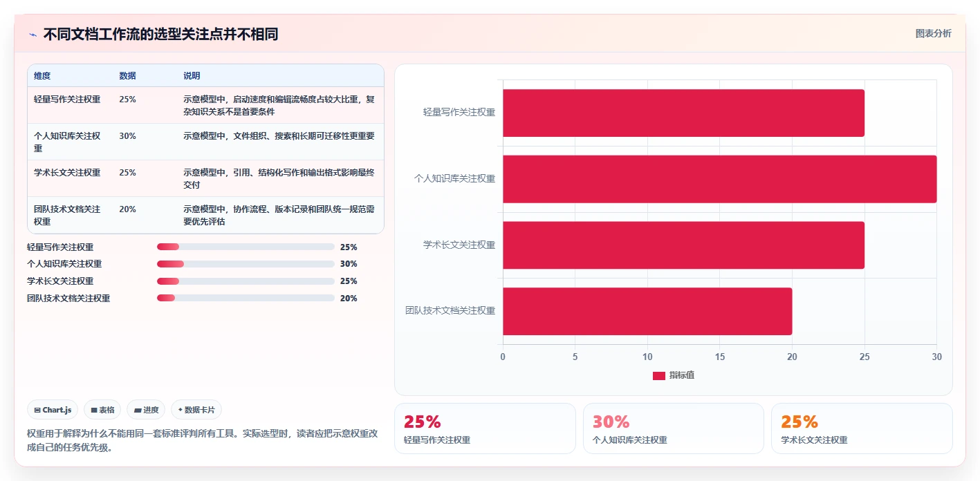
Task: Click the 团队技术文档关注权重 label beside its progress bar
Action: (x=68, y=299)
